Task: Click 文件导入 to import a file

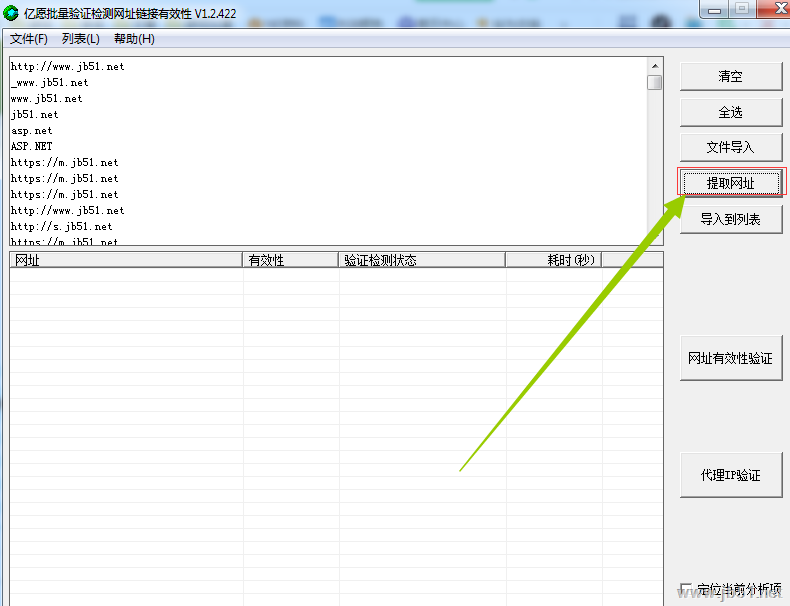Action: click(730, 148)
